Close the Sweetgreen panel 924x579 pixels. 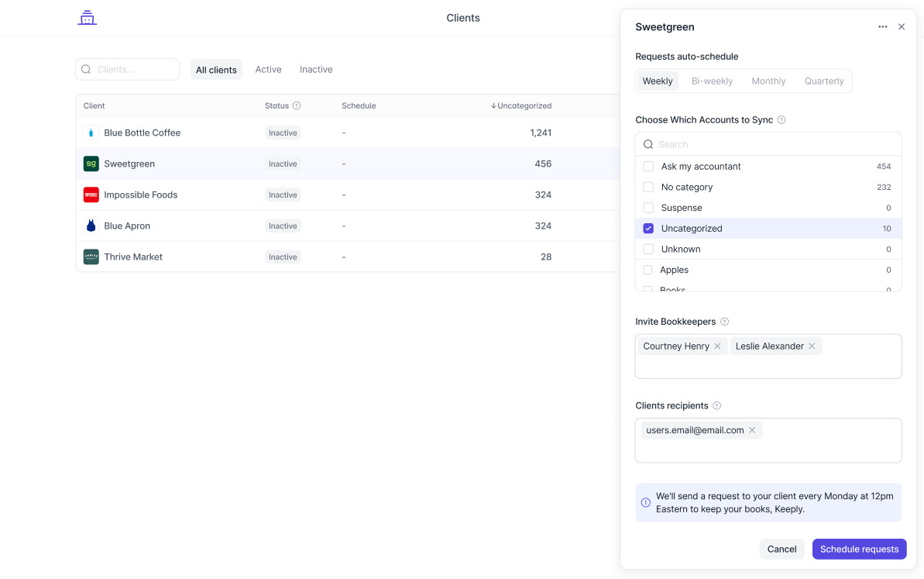tap(901, 26)
